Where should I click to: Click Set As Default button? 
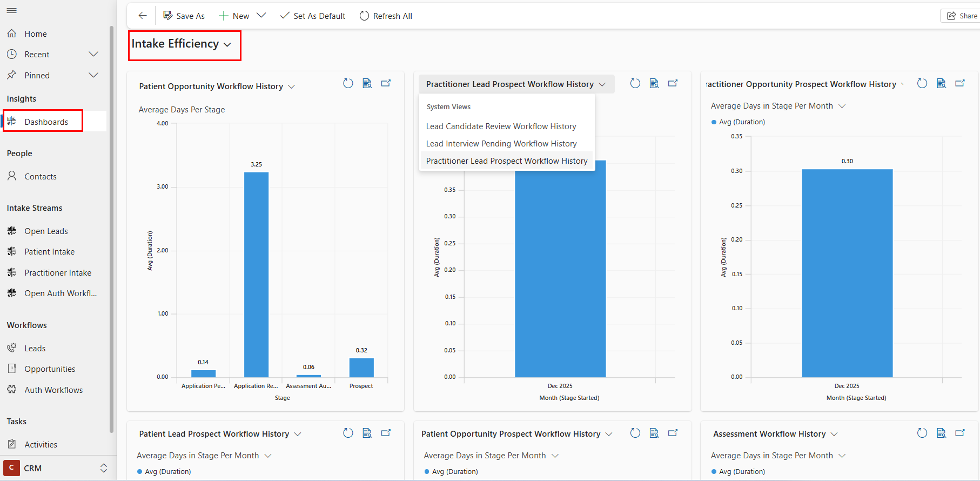(313, 16)
